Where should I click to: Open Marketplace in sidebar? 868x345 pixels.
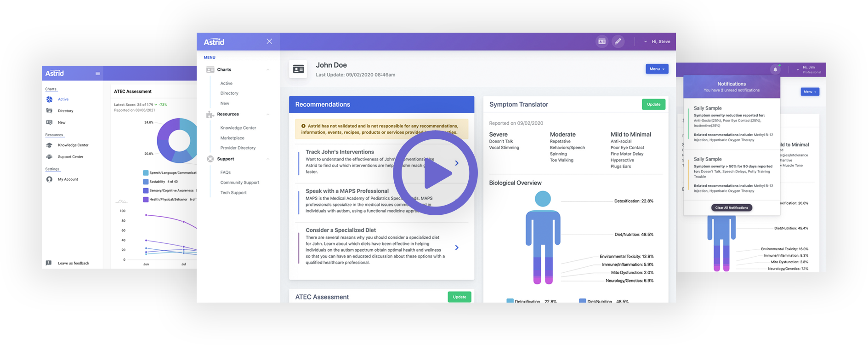tap(232, 138)
